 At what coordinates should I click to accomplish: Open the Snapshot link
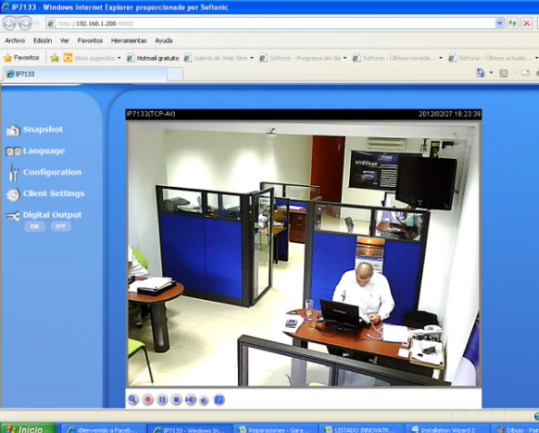pyautogui.click(x=43, y=130)
